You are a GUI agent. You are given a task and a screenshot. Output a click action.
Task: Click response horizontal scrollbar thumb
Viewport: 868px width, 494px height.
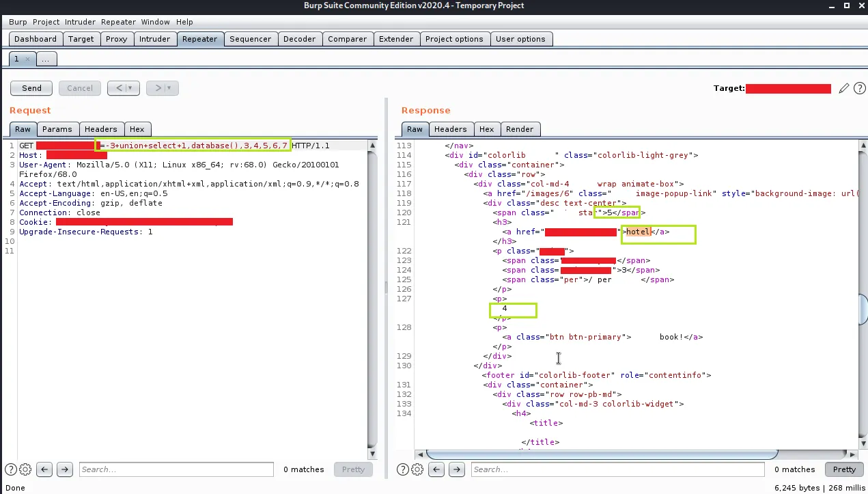(x=601, y=454)
